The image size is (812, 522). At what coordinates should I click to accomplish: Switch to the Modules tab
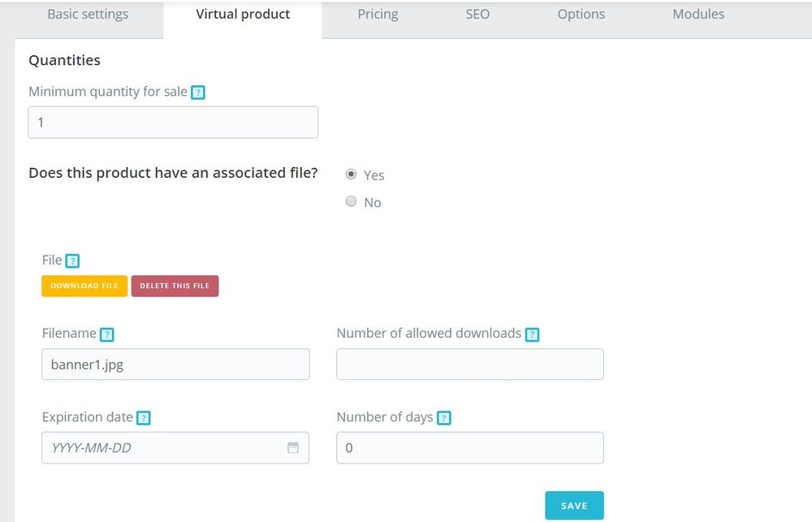698,14
